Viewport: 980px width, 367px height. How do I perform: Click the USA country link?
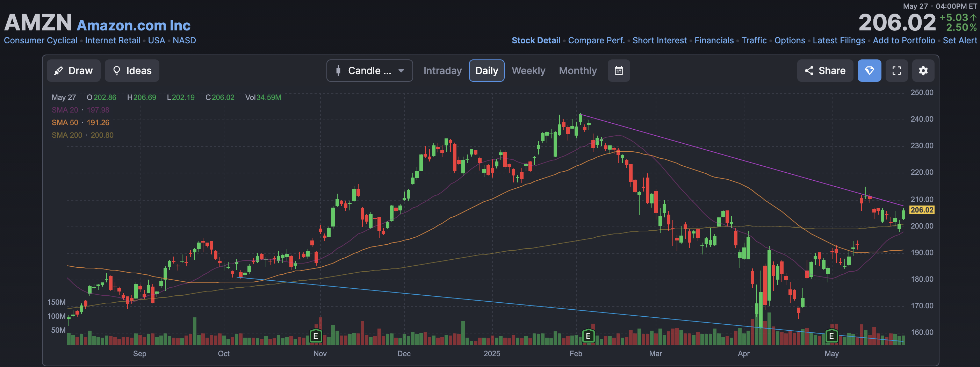point(156,40)
